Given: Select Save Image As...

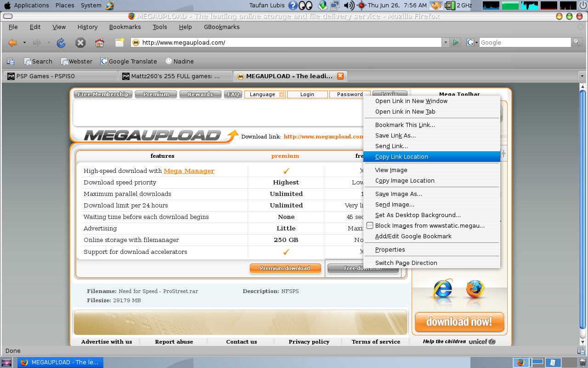Looking at the screenshot, I should [432, 194].
